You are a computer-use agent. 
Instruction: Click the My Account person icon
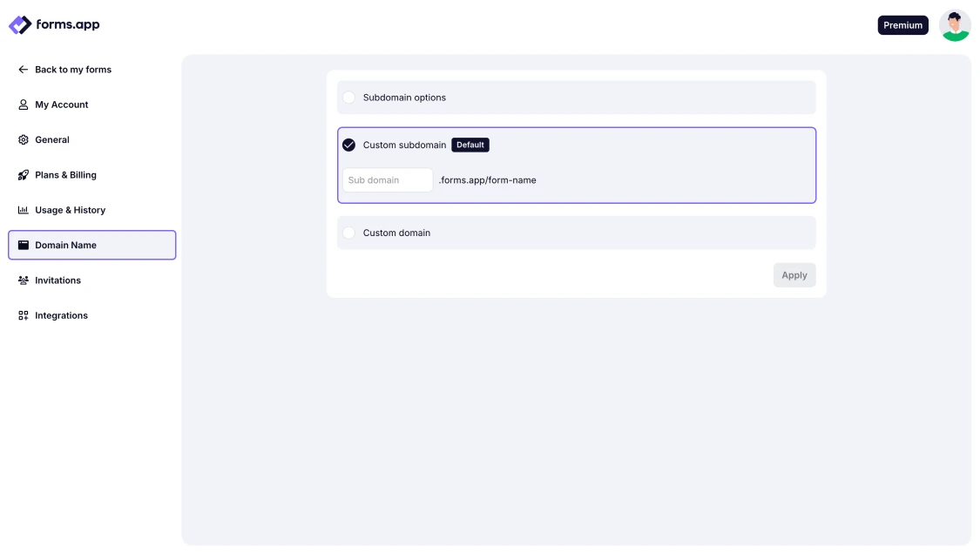(x=24, y=105)
